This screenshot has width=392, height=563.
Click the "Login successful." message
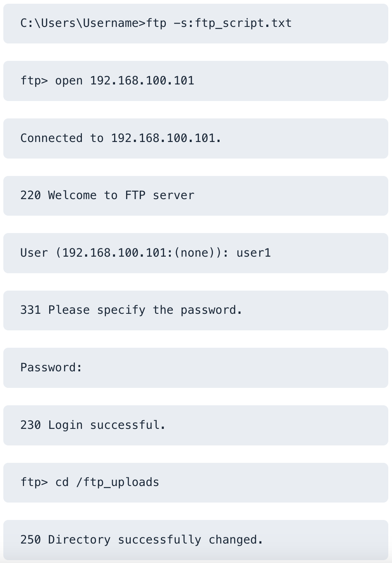(107, 425)
